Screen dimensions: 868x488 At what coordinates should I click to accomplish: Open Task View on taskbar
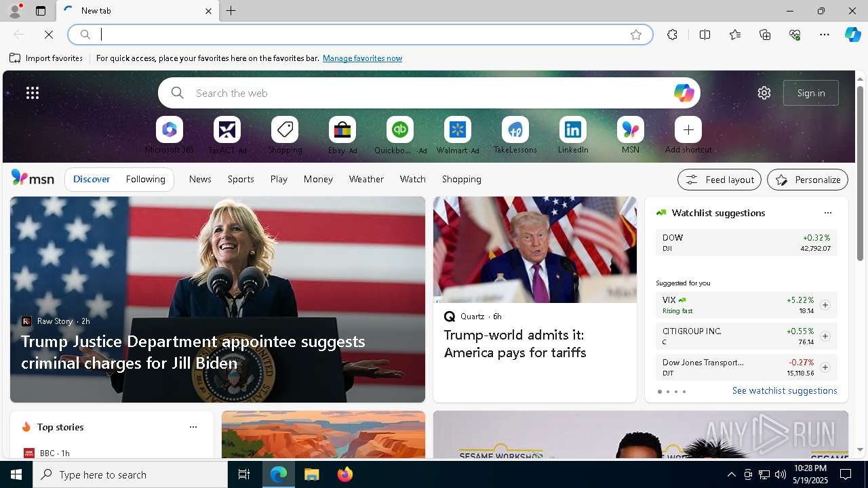click(244, 474)
